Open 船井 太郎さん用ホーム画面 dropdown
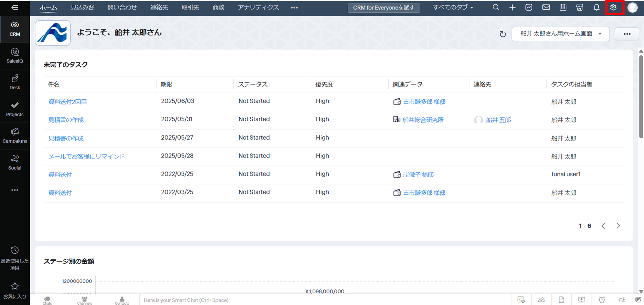The height and width of the screenshot is (305, 644). 560,34
